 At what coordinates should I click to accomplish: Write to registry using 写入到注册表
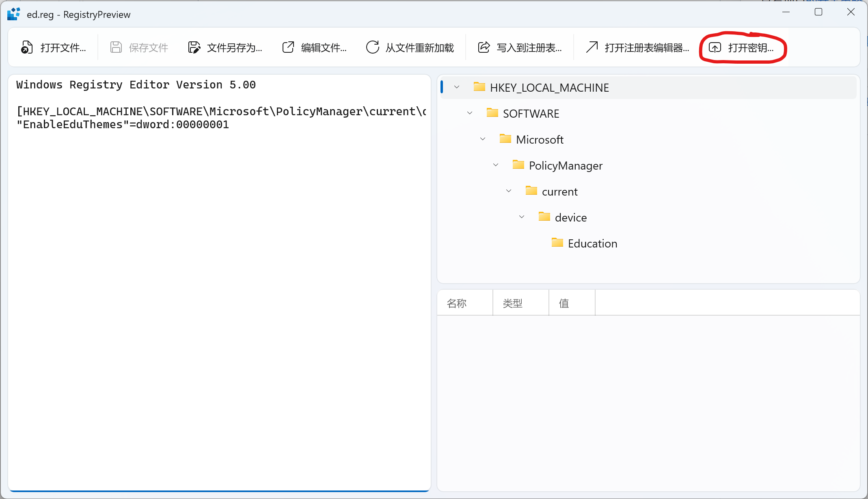pos(520,47)
